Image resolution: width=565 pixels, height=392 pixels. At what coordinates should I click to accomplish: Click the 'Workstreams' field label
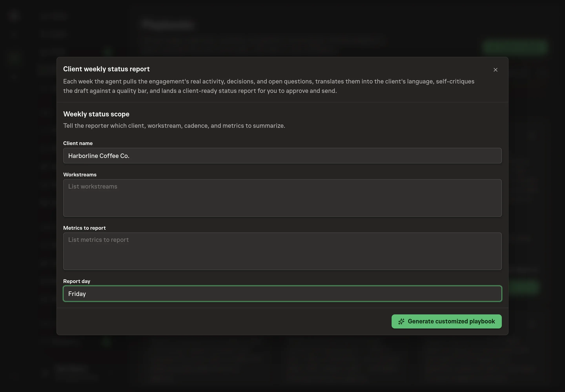[x=80, y=175]
